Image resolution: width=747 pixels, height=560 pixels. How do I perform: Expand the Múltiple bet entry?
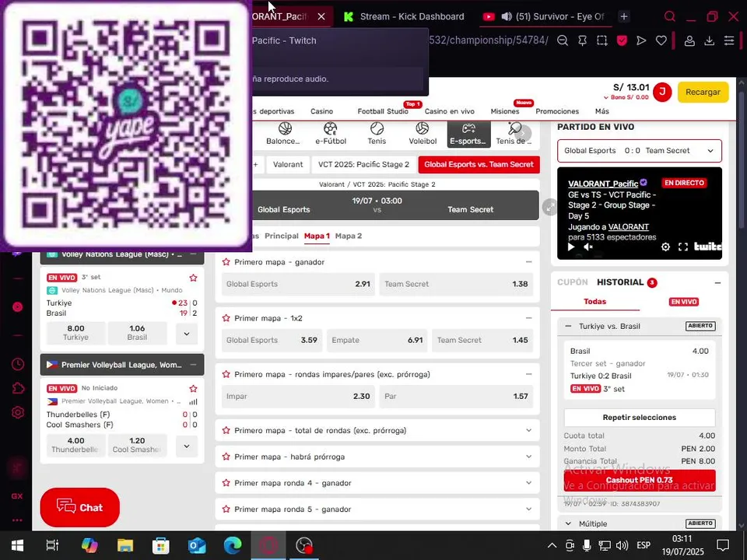(x=568, y=523)
